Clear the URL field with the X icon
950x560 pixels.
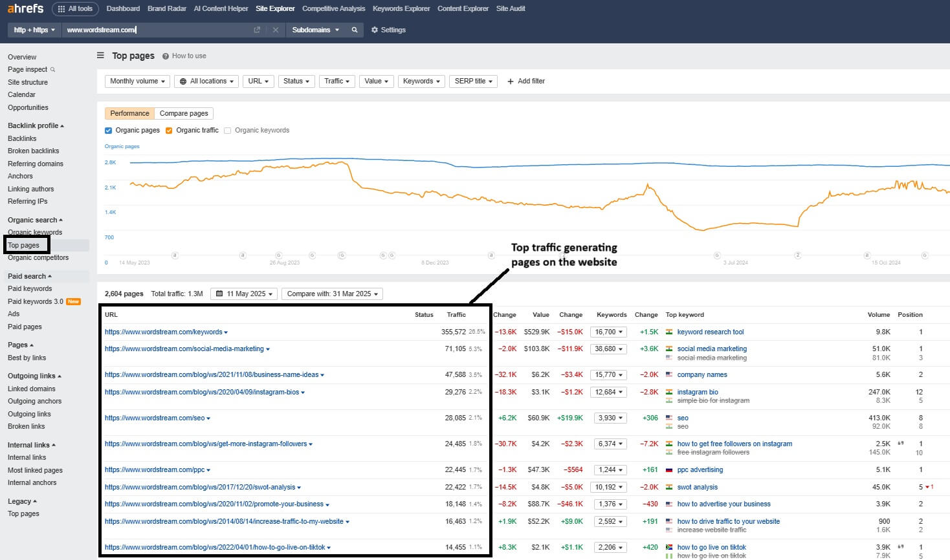[275, 30]
